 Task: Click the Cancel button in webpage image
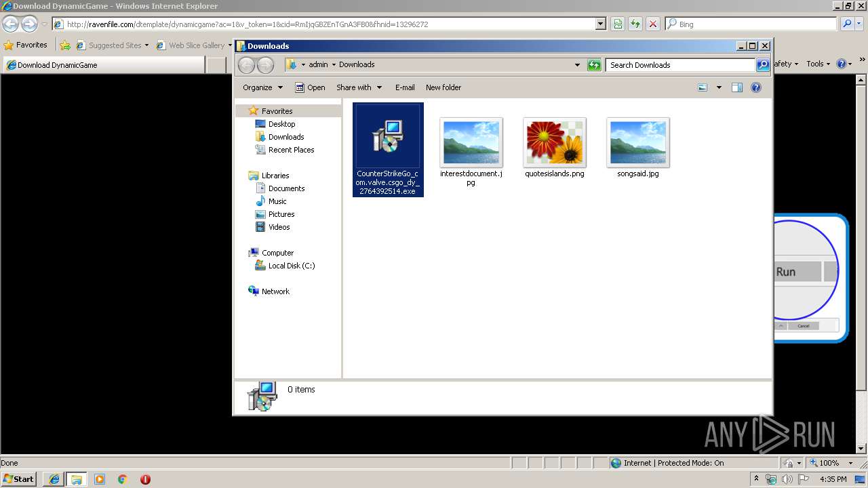tap(804, 326)
